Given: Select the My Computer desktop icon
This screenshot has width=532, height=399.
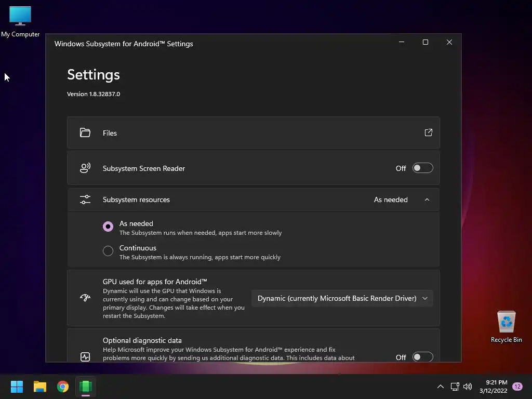Looking at the screenshot, I should point(20,22).
